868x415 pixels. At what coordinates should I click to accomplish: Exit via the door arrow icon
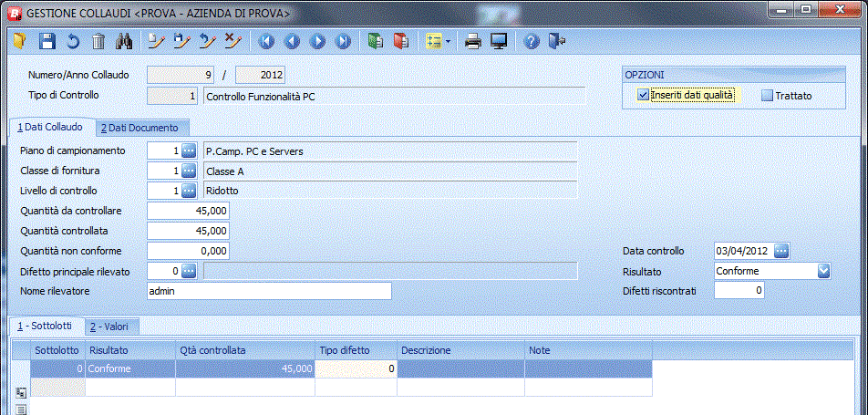pos(557,42)
